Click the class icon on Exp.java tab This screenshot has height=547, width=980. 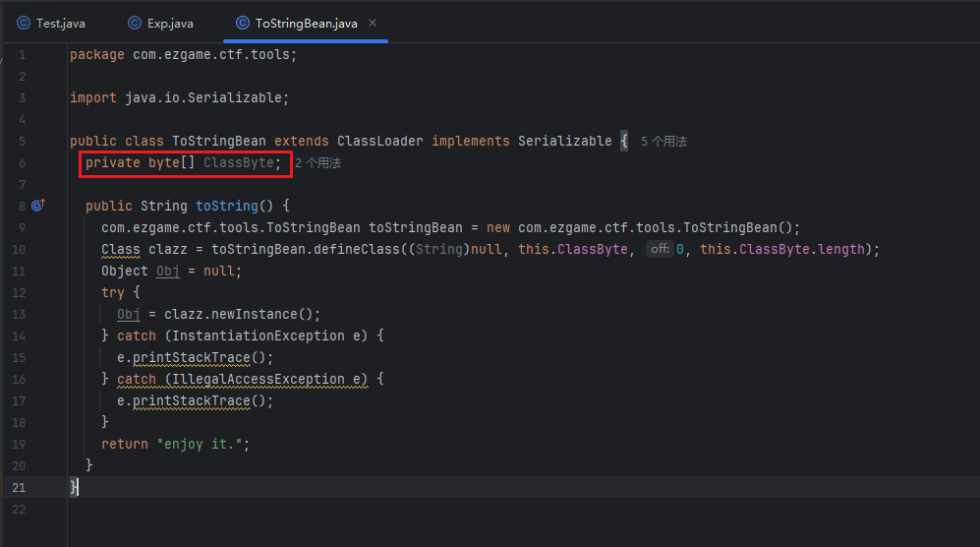[135, 23]
